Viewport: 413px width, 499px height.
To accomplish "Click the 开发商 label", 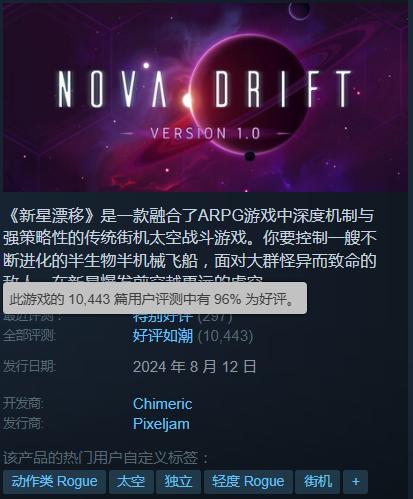I will coord(23,404).
